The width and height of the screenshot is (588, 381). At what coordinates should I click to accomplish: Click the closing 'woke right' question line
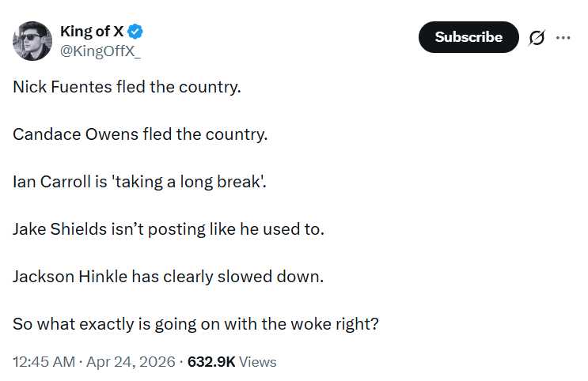(x=195, y=324)
